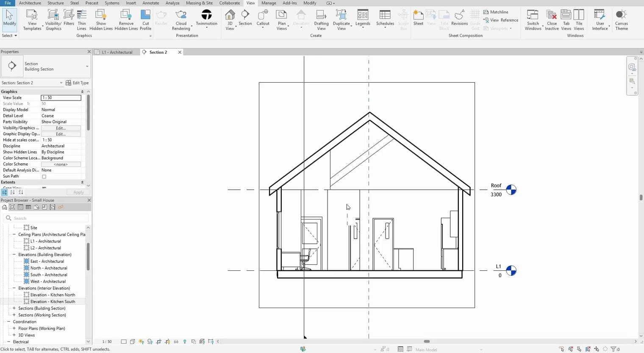
Task: Open view Filters
Action: [x=69, y=18]
